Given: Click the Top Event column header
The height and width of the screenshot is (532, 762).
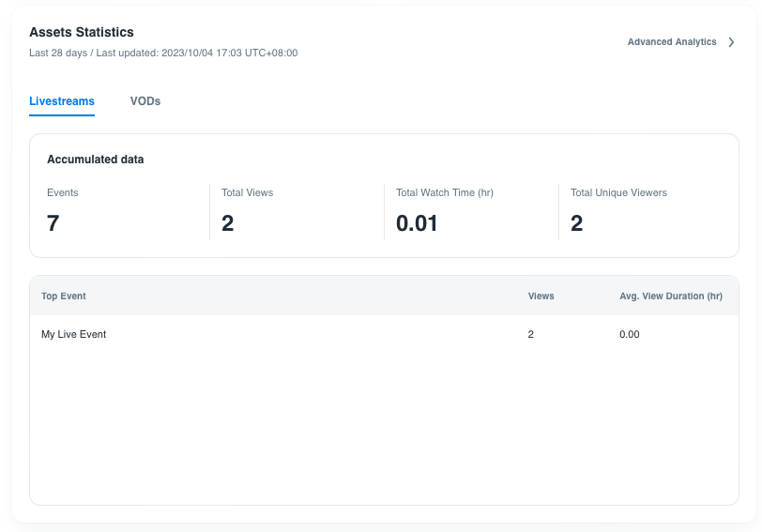Looking at the screenshot, I should [x=64, y=296].
